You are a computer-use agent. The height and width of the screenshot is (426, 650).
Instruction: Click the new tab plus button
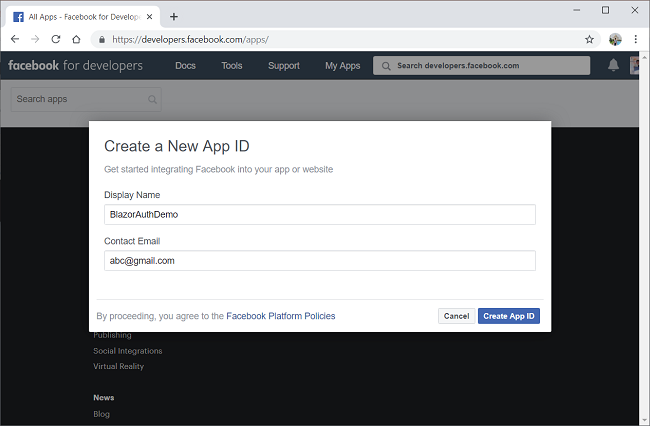pyautogui.click(x=174, y=16)
